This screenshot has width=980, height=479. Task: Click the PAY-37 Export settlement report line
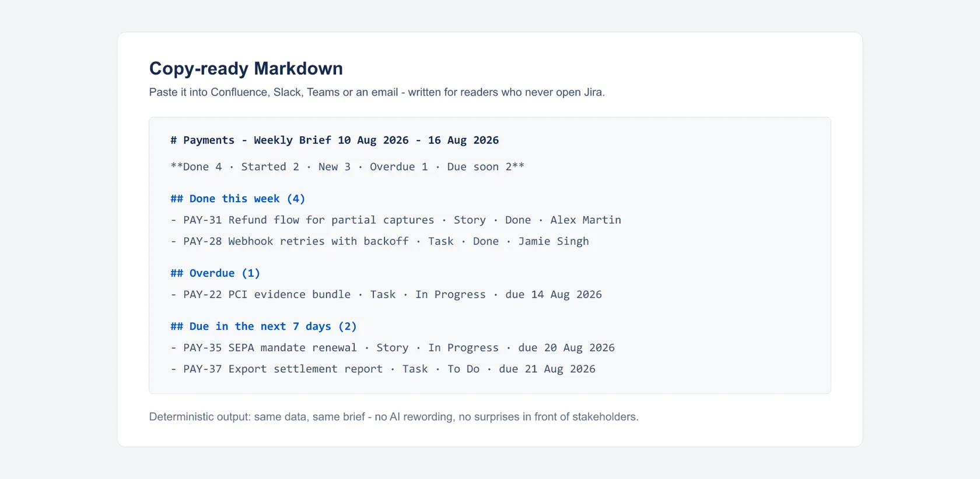(383, 369)
